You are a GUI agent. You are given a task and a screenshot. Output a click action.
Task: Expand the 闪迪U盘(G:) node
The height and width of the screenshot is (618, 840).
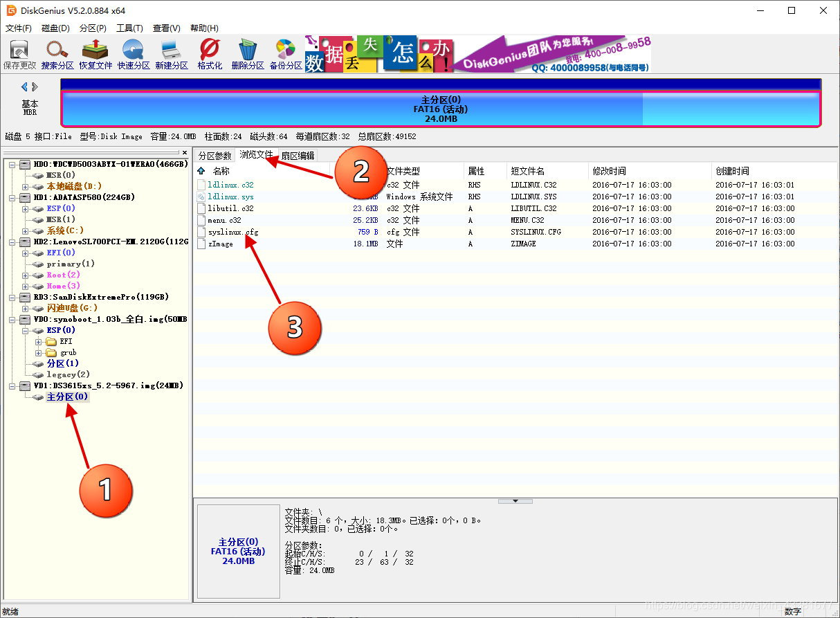(x=25, y=309)
